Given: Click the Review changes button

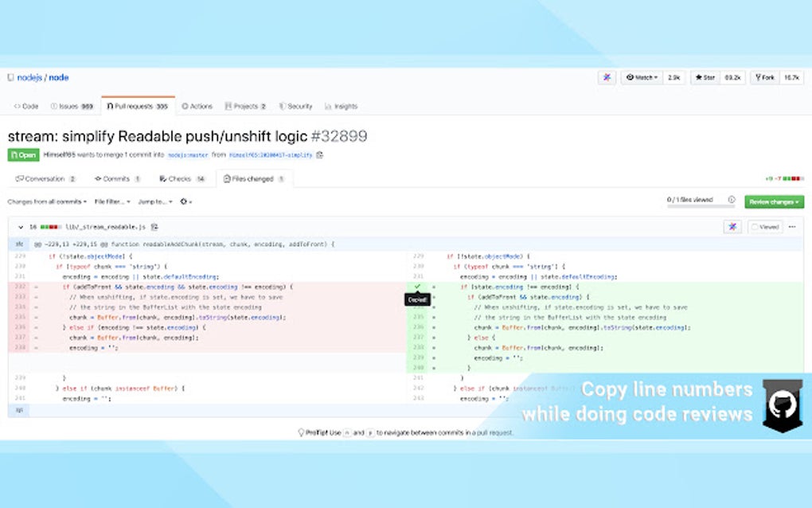Looking at the screenshot, I should (772, 201).
